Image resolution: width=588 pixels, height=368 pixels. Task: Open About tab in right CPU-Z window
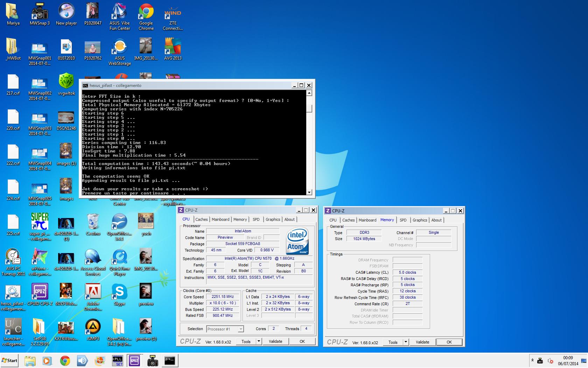pos(436,220)
